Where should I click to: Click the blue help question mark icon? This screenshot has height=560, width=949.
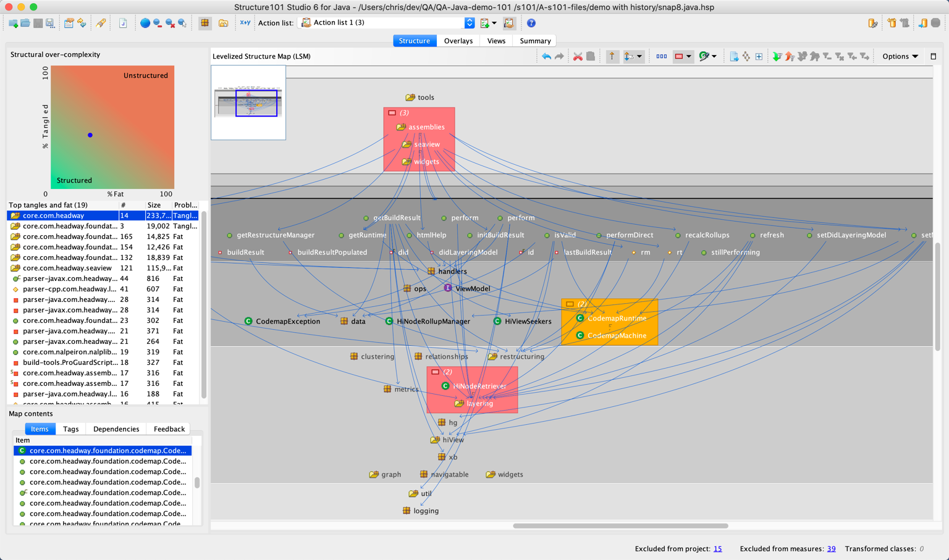(x=531, y=23)
